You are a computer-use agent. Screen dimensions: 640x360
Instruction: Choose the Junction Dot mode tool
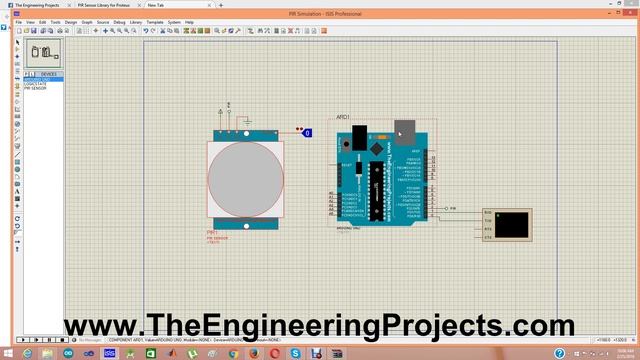point(17,56)
